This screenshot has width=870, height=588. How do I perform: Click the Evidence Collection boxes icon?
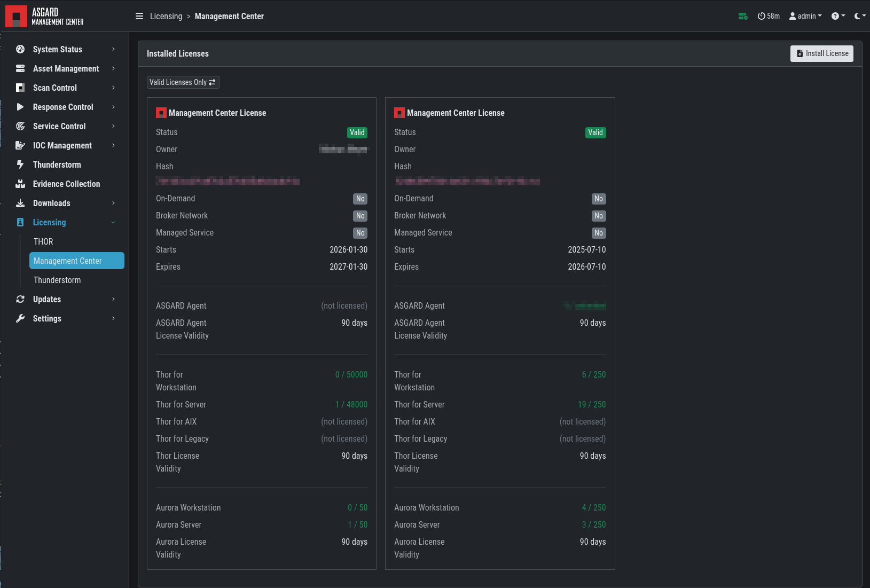[x=20, y=184]
